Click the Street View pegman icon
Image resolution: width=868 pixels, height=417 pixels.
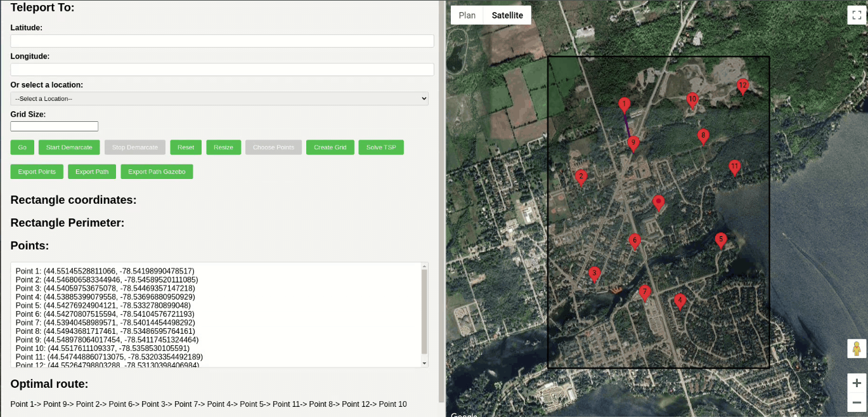tap(856, 349)
